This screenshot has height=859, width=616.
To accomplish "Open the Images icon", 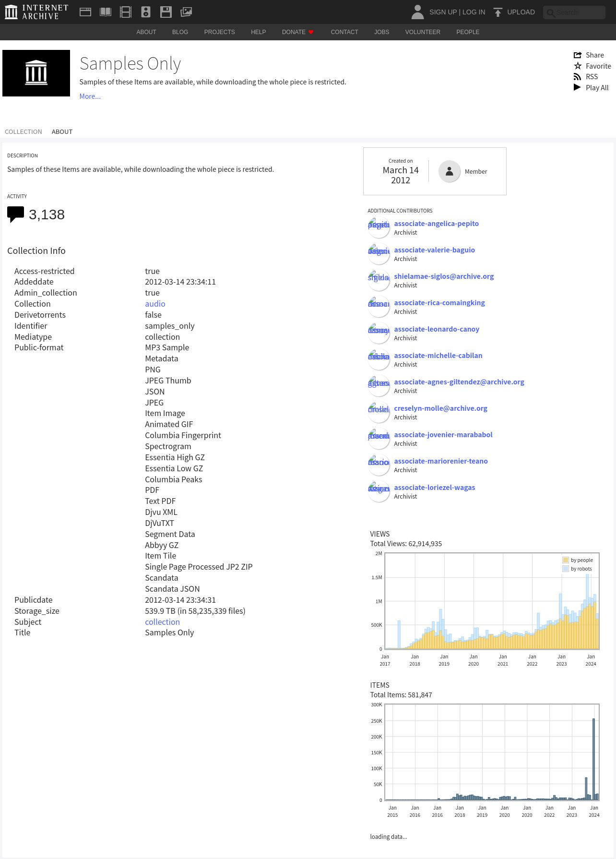I will (x=186, y=12).
